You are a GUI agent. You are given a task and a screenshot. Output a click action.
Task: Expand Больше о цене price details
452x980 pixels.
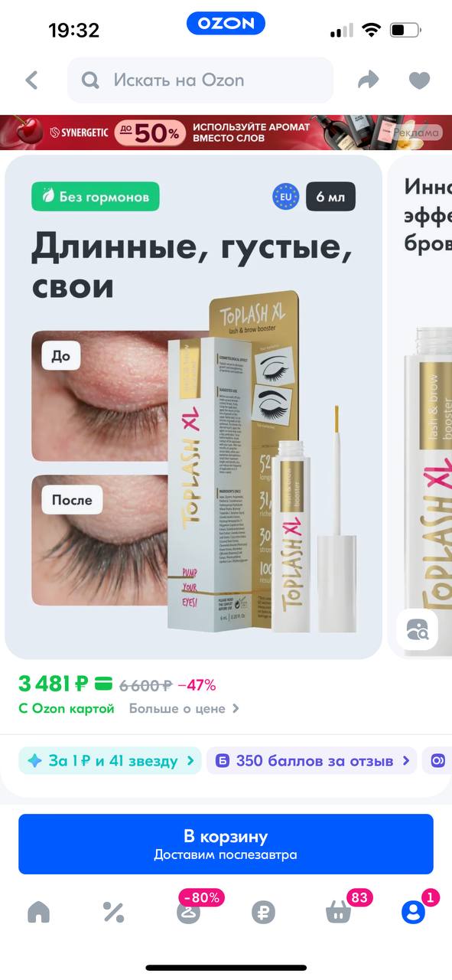[x=184, y=708]
